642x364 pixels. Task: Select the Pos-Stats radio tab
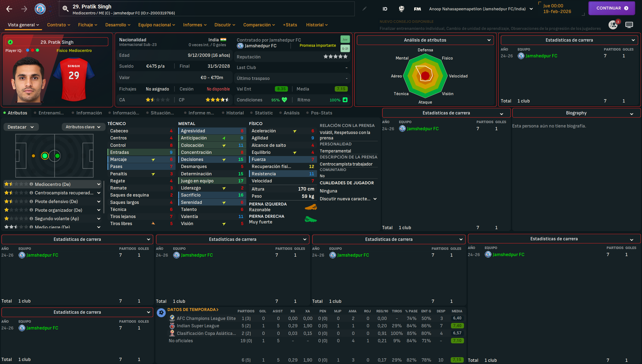(x=319, y=113)
